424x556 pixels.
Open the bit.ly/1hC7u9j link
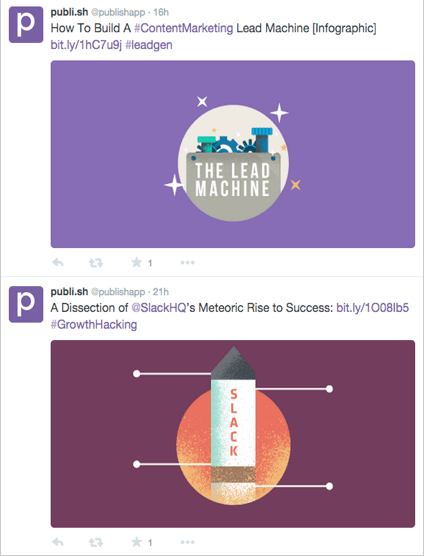(x=86, y=45)
